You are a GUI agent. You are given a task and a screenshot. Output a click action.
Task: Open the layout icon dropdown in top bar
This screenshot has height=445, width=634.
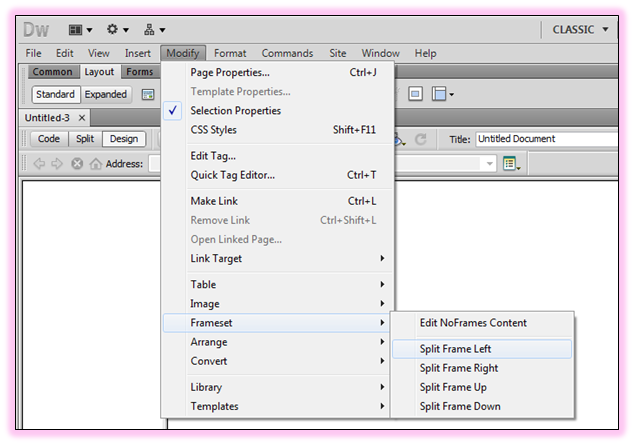(80, 30)
